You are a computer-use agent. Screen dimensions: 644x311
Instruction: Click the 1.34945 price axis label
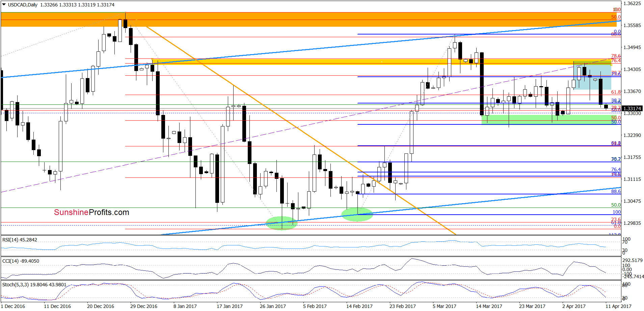tap(632, 47)
